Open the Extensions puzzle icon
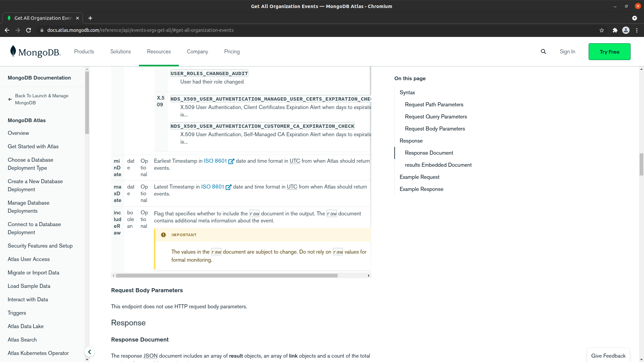The height and width of the screenshot is (362, 644). tap(615, 30)
